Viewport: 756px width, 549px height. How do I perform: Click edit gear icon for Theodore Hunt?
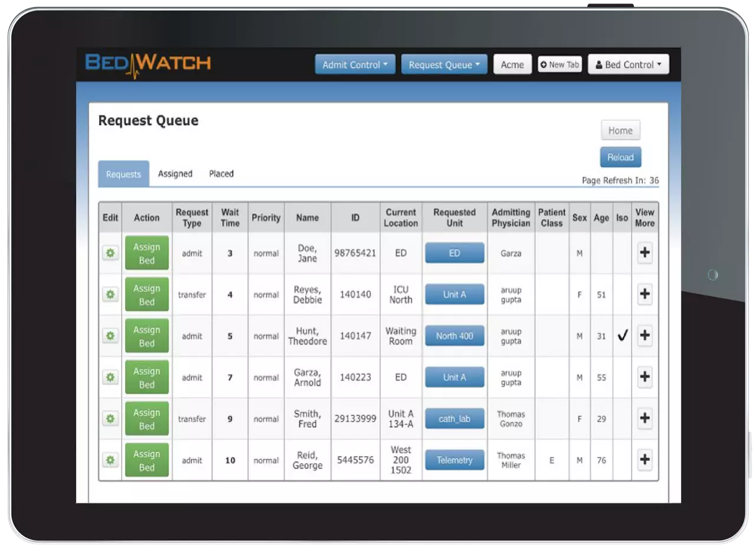point(110,336)
